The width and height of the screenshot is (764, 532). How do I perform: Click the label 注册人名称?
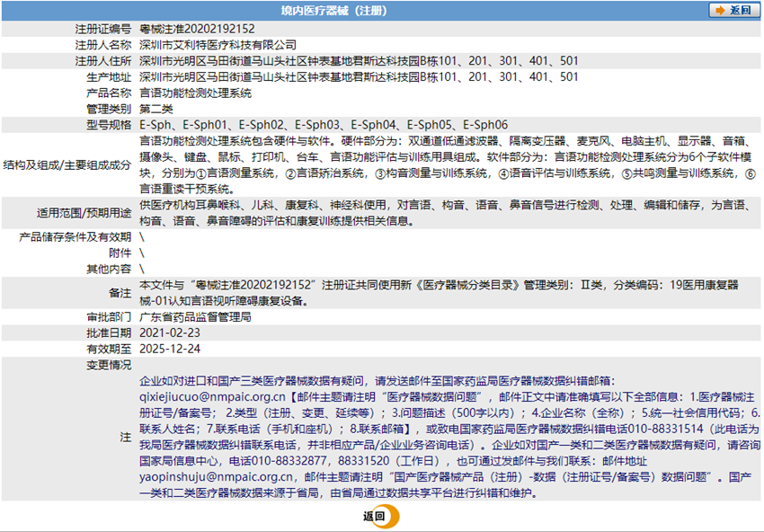tap(102, 45)
